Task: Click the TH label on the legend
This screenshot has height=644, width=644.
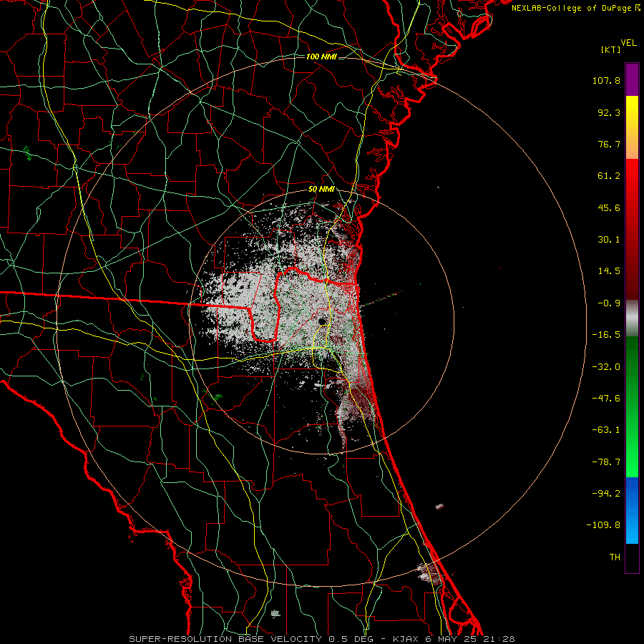Action: point(615,557)
